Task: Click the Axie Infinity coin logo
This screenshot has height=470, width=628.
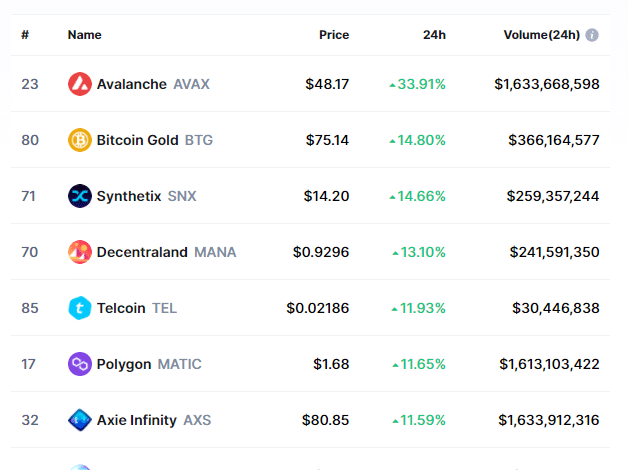Action: point(80,420)
